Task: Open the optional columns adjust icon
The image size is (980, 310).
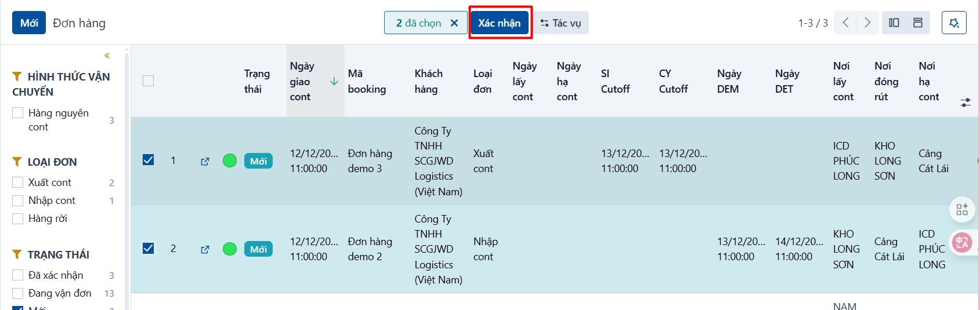Action: tap(965, 103)
